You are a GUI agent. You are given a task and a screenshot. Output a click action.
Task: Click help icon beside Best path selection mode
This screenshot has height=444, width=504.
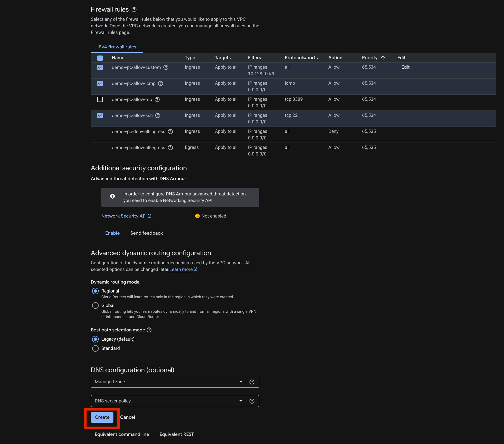(149, 330)
